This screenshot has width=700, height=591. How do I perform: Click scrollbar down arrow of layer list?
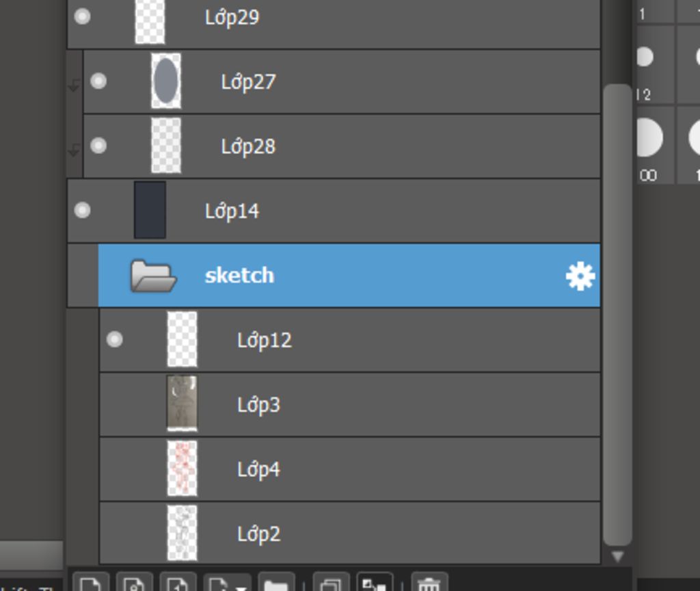pos(617,556)
